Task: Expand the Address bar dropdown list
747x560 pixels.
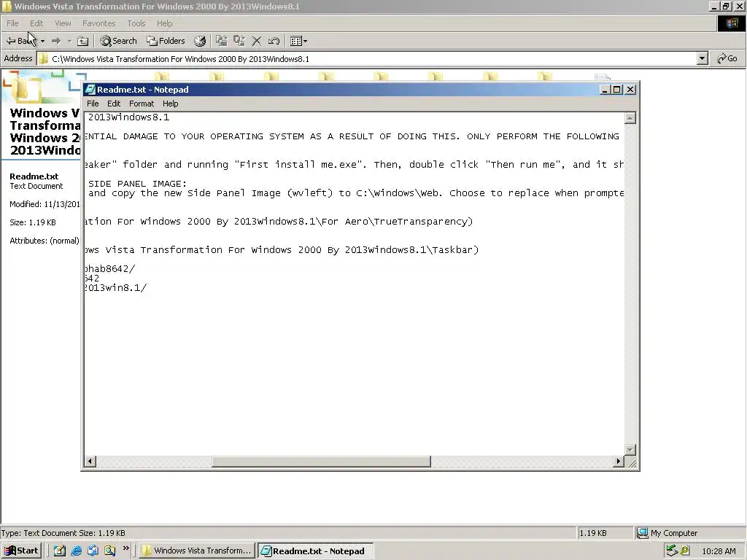Action: point(702,58)
